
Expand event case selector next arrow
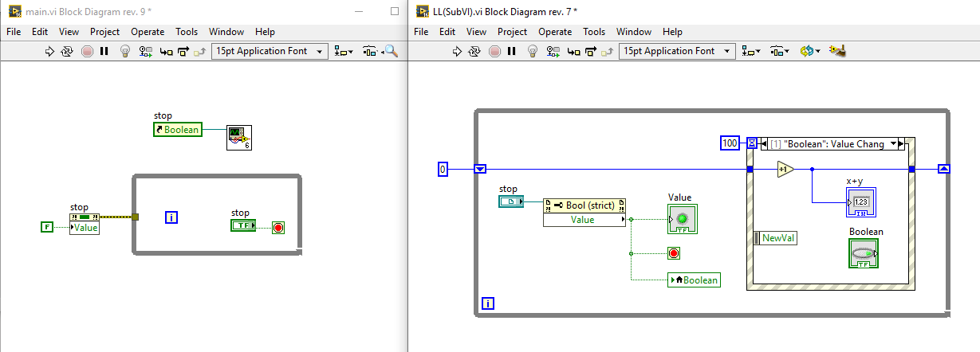903,144
